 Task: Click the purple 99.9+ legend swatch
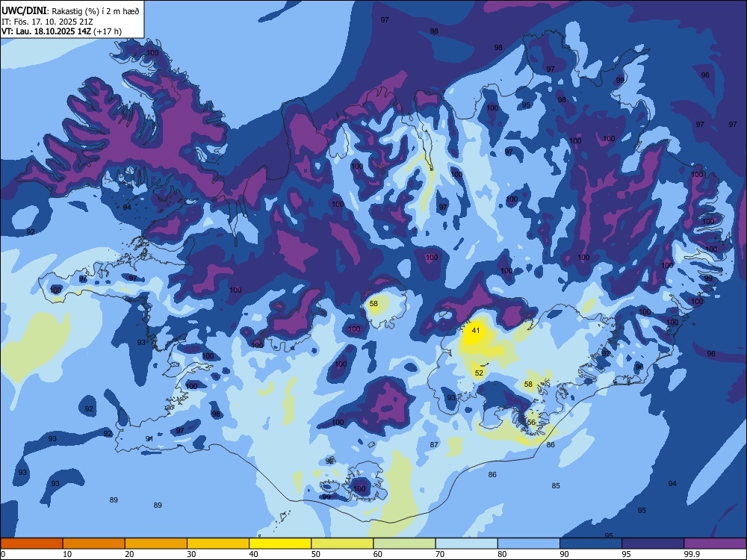[x=715, y=544]
